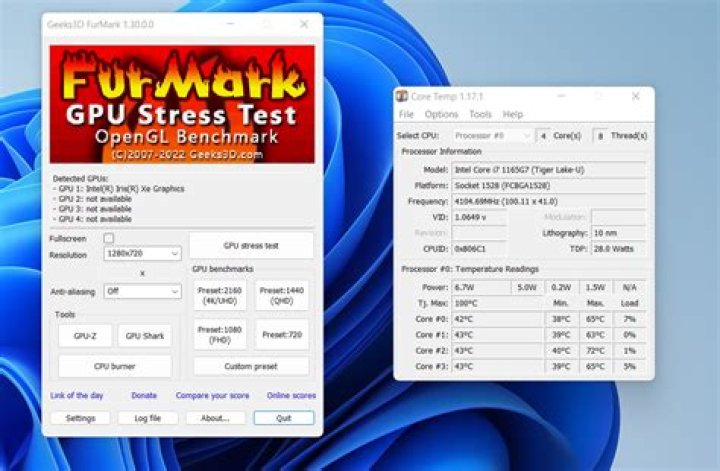Open the Custom preset button
Viewport: 720px width, 471px height.
pyautogui.click(x=251, y=366)
